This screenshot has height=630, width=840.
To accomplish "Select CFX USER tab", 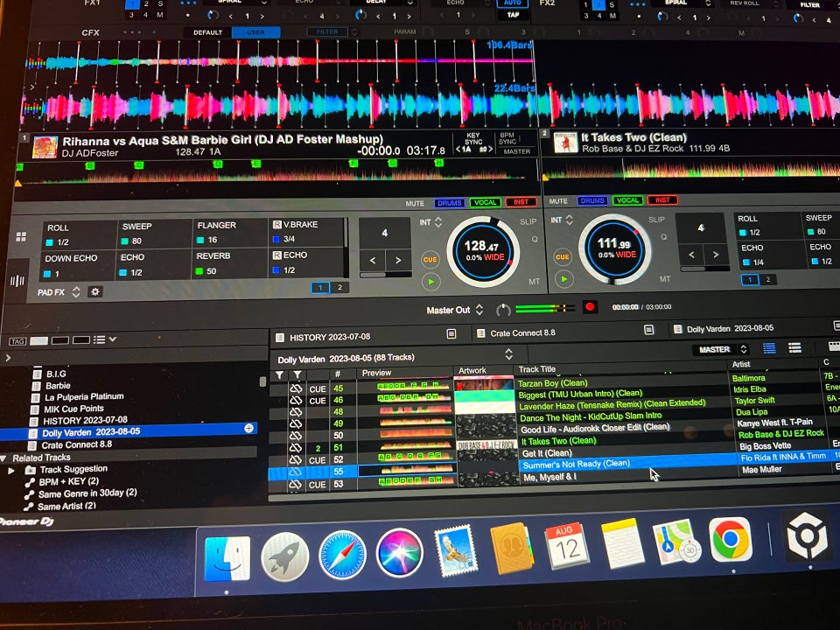I will pos(255,32).
